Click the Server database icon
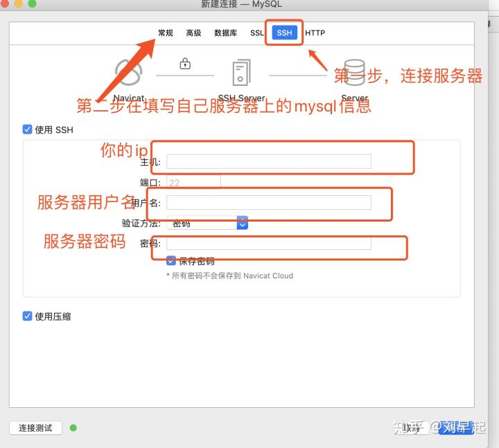The height and width of the screenshot is (448, 499). click(355, 73)
